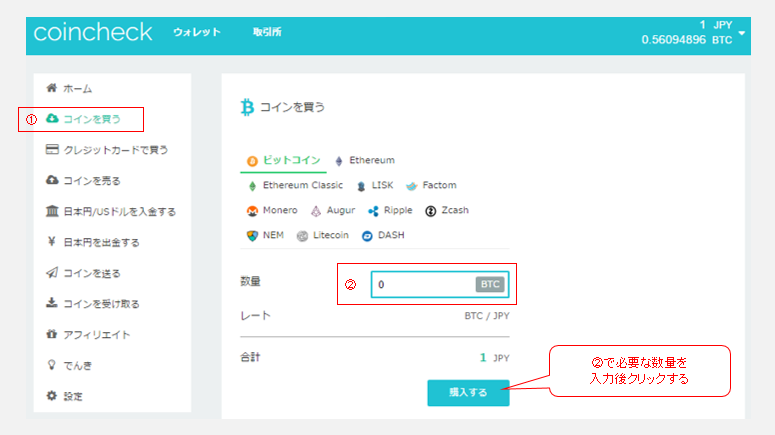
Task: Click the blue DASH icon
Action: 367,236
